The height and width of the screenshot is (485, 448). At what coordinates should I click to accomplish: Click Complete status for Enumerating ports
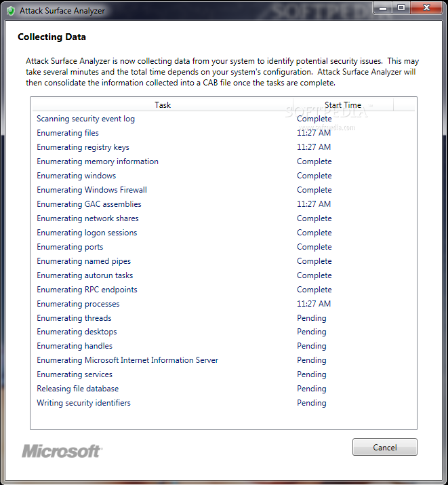coord(314,247)
